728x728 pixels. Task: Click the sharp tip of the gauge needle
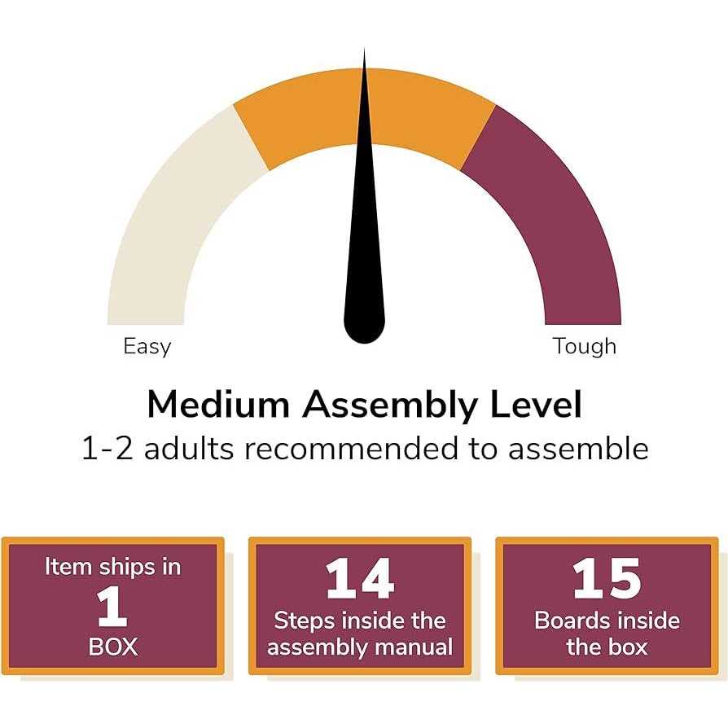pyautogui.click(x=364, y=61)
